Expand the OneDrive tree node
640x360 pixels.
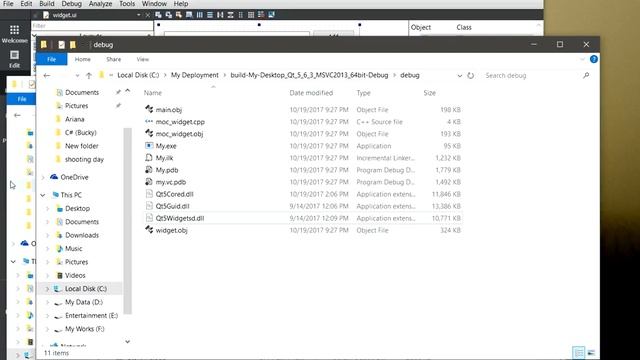pos(43,177)
